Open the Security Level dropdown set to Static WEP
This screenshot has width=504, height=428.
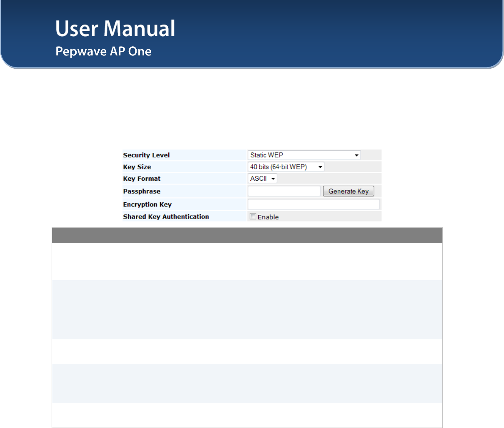coord(304,155)
